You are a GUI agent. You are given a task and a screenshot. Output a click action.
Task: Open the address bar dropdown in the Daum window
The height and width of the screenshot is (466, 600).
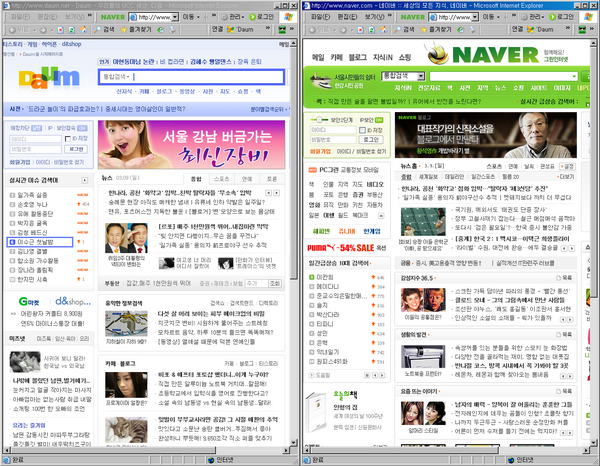pyautogui.click(x=175, y=17)
